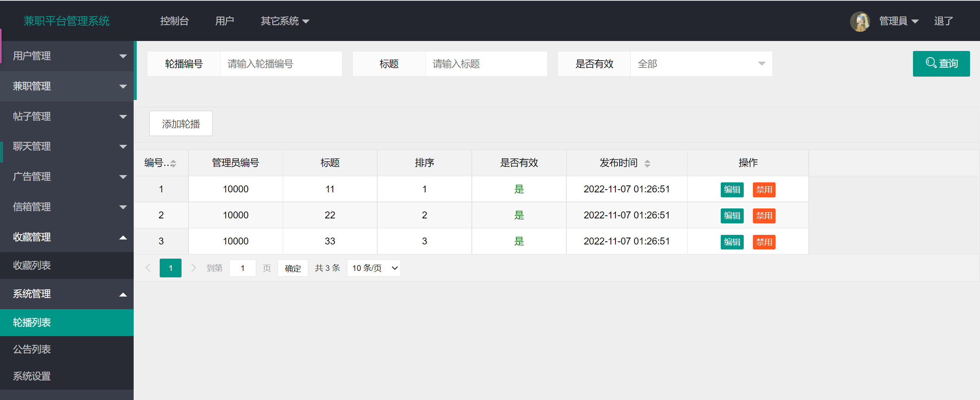Click inside the 请输入标题 input field
Screen dimensions: 980x400
[486, 64]
